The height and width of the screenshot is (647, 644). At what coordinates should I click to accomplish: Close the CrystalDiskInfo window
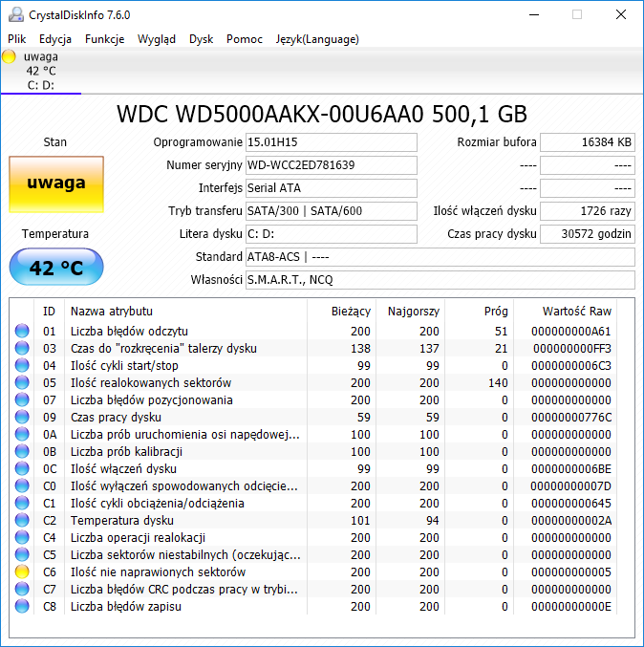[x=620, y=15]
